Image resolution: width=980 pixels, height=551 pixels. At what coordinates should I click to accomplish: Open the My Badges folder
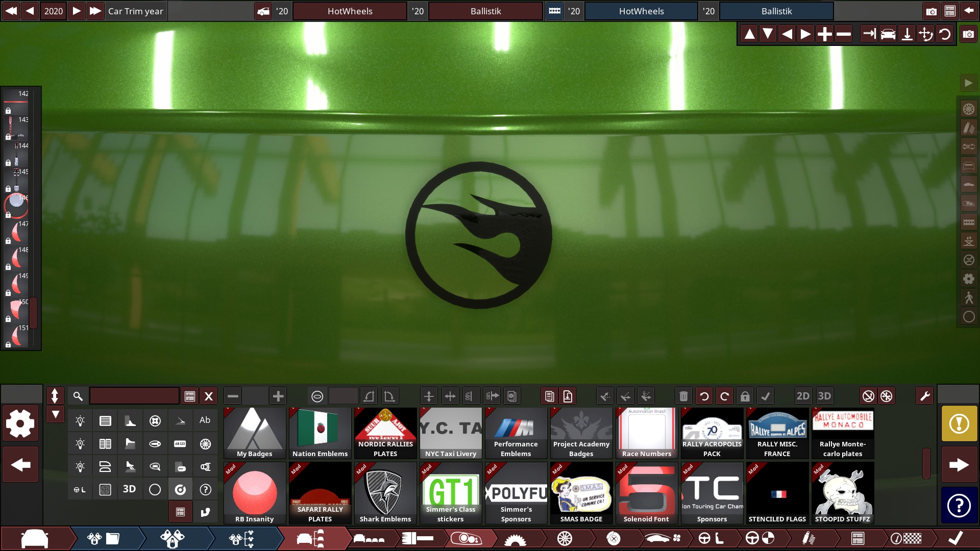tap(255, 433)
